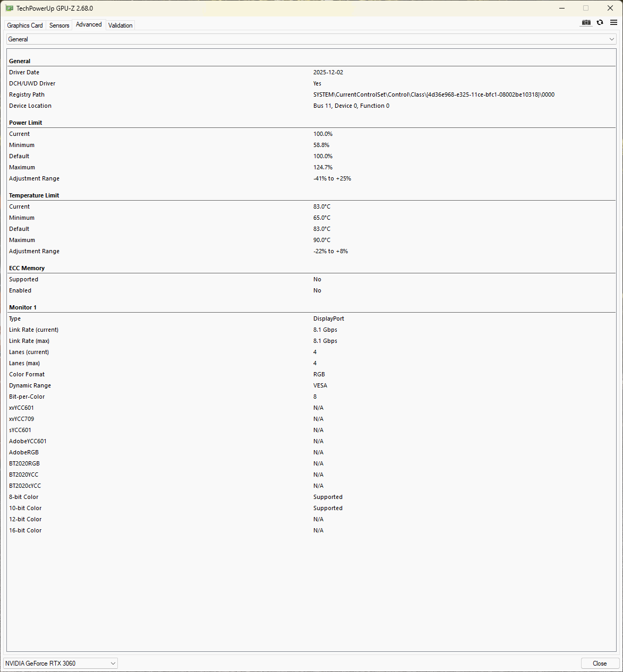Click the refresh icon in title area
This screenshot has width=623, height=672.
coord(600,22)
